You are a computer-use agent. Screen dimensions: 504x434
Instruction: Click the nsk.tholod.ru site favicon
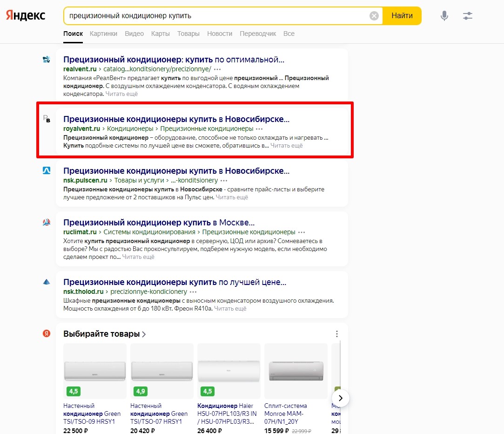pos(47,282)
